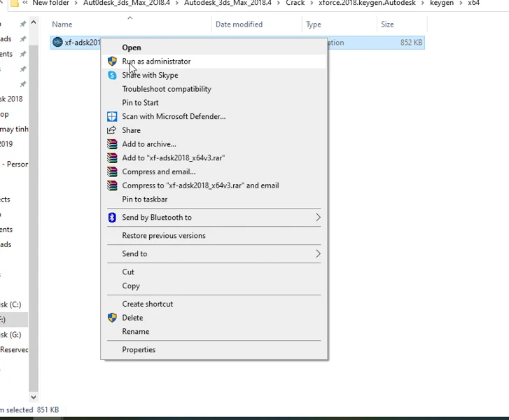The image size is (509, 420).
Task: Click WinRAR icon beside Add to xf-adsk2018_x64v3.rar
Action: (x=112, y=157)
